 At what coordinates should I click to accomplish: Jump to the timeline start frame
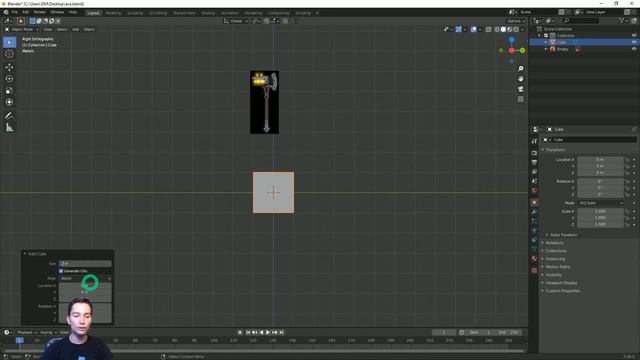pyautogui.click(x=247, y=332)
